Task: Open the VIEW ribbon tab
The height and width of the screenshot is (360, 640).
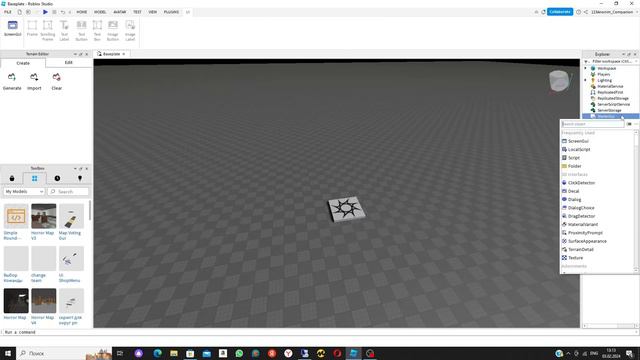Action: tap(153, 12)
